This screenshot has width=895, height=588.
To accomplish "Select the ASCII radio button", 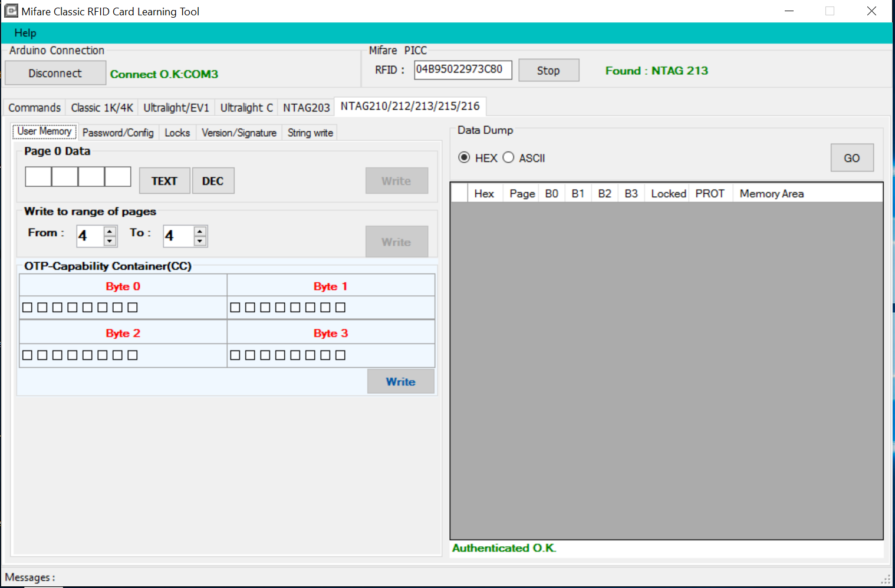I will pyautogui.click(x=508, y=157).
